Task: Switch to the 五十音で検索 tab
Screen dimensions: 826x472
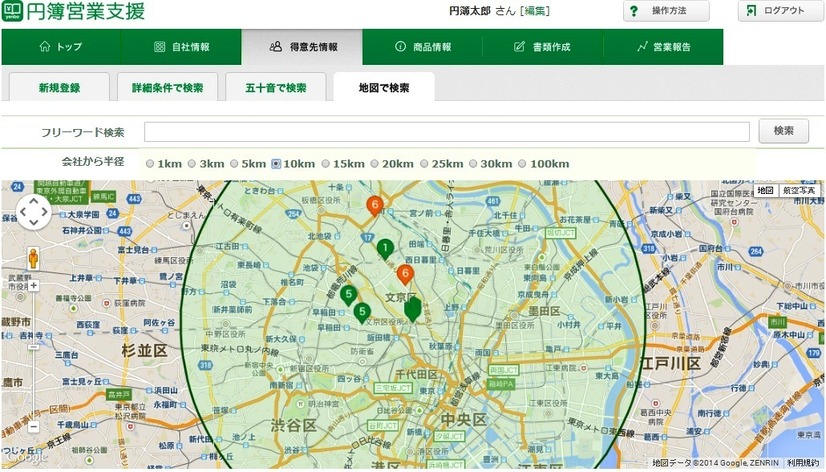Action: point(276,87)
